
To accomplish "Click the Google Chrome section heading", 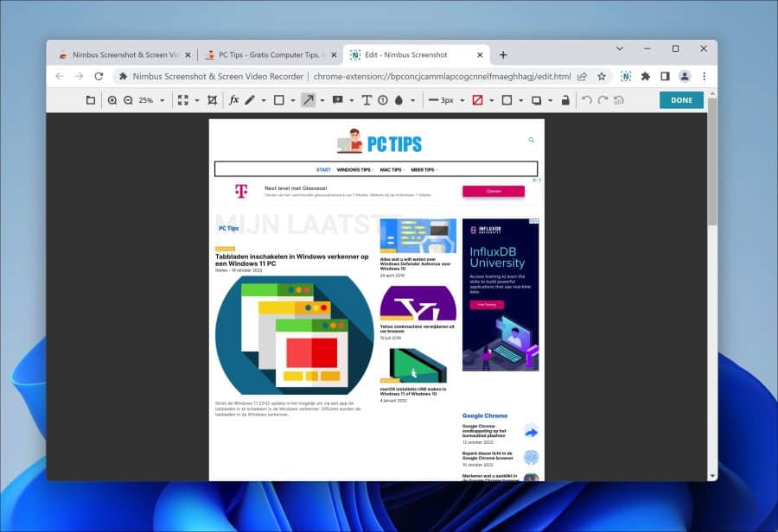I will click(x=485, y=415).
